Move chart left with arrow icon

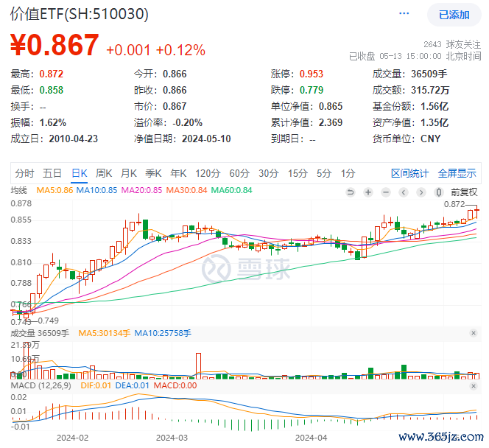tap(404, 192)
